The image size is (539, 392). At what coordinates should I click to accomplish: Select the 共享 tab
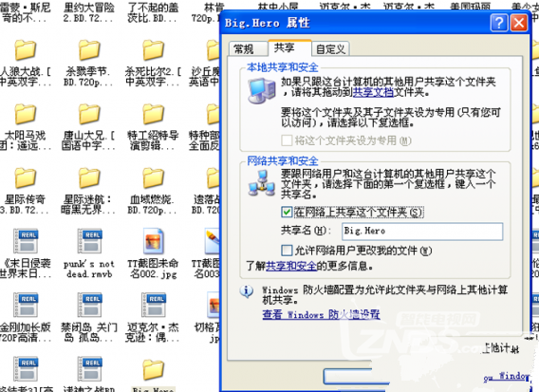(x=289, y=47)
